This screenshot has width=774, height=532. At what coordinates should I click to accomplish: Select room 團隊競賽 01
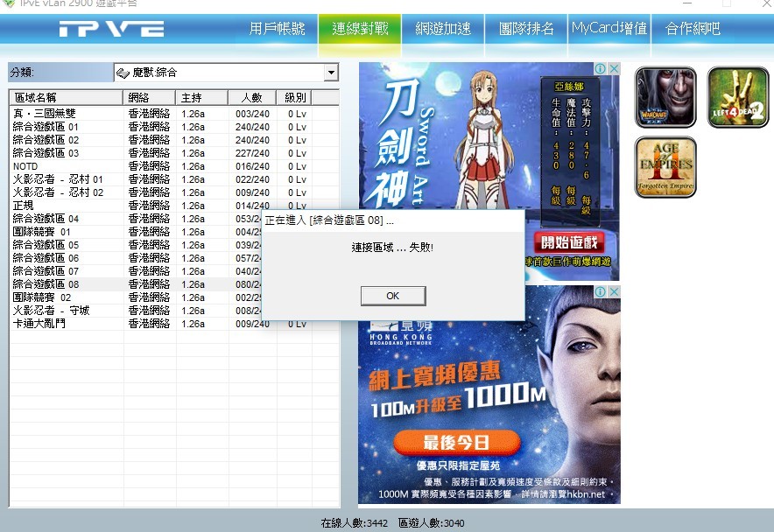[x=136, y=232]
